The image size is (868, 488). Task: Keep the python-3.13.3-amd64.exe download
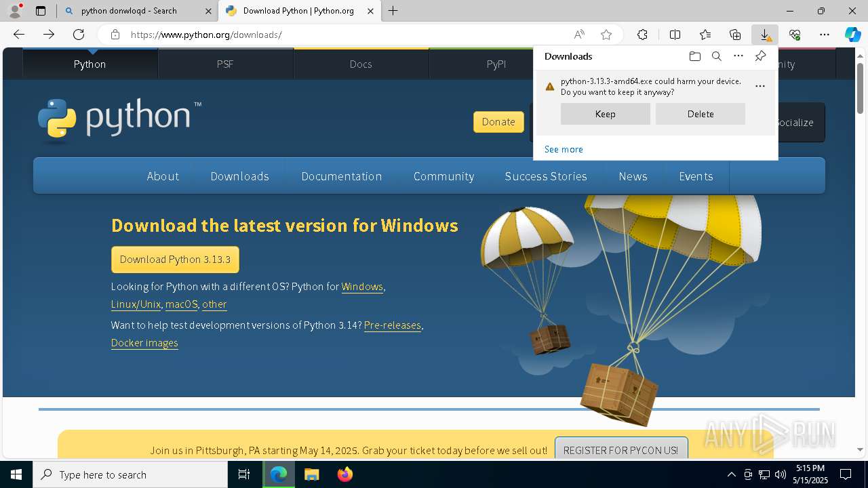606,114
